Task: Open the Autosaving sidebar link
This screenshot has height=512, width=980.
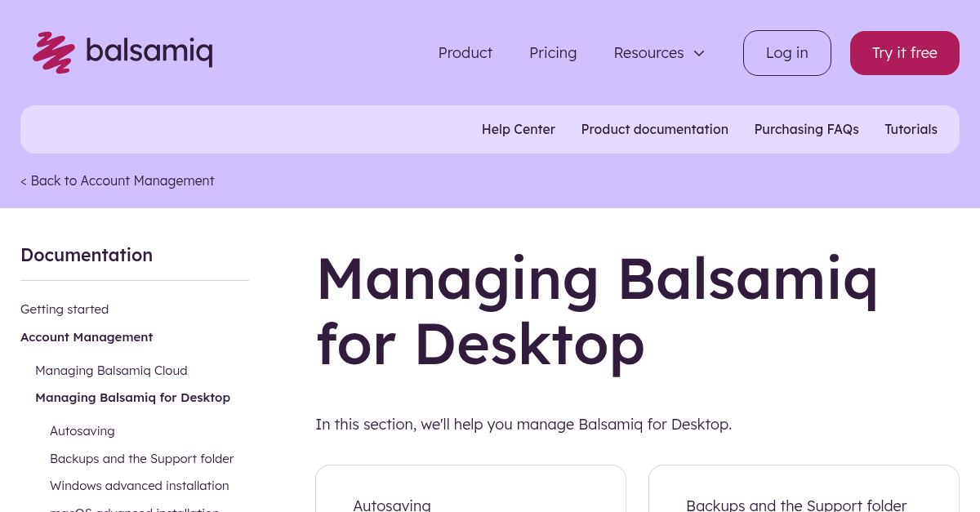Action: [82, 430]
